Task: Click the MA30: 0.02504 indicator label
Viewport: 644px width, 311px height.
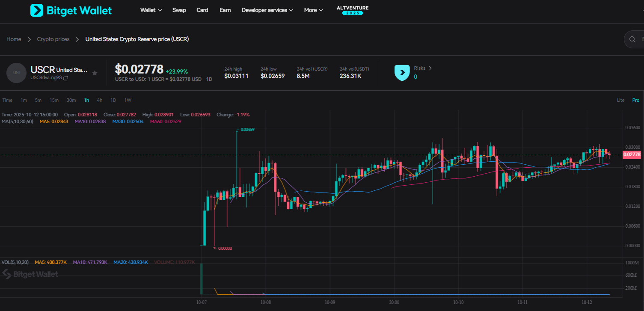Action: pos(128,121)
